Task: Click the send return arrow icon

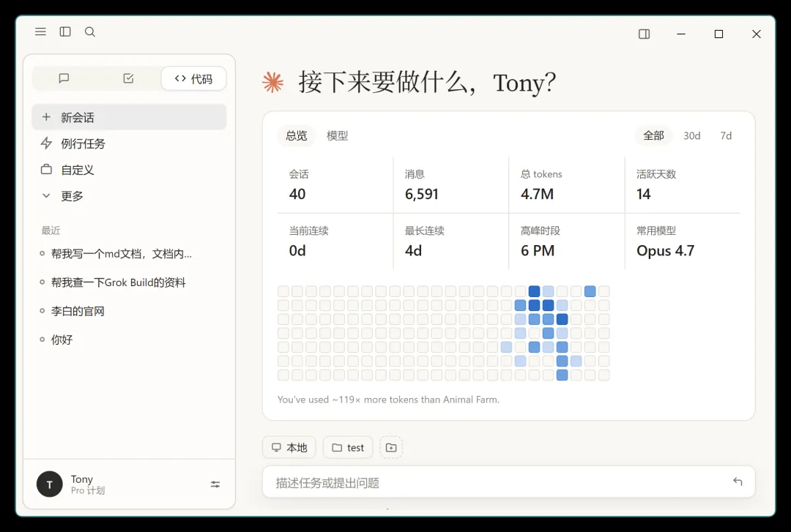Action: pos(738,482)
